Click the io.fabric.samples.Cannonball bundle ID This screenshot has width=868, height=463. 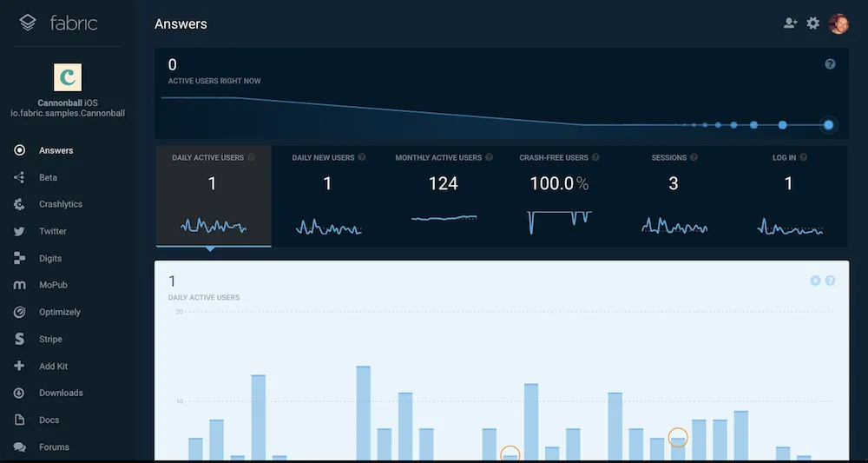tap(68, 113)
